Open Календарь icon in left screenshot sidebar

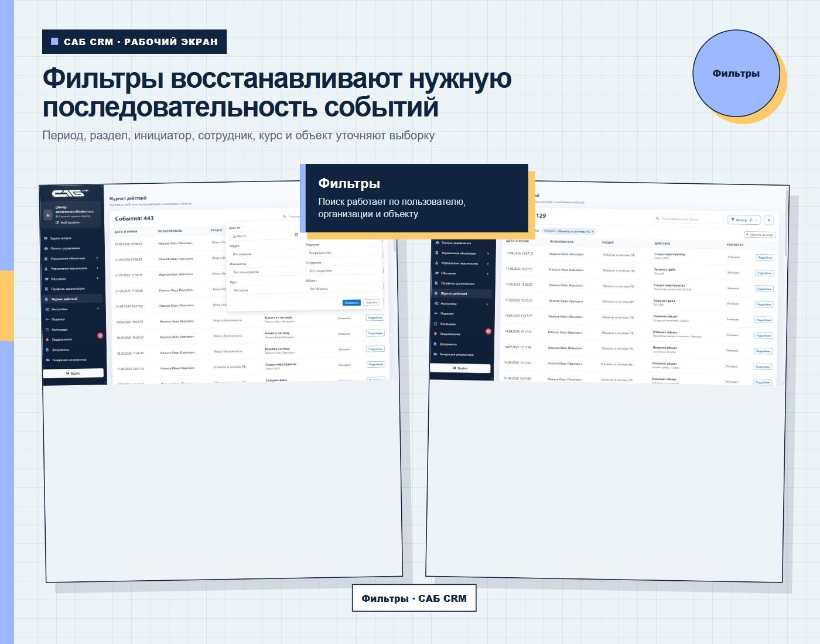[46, 330]
